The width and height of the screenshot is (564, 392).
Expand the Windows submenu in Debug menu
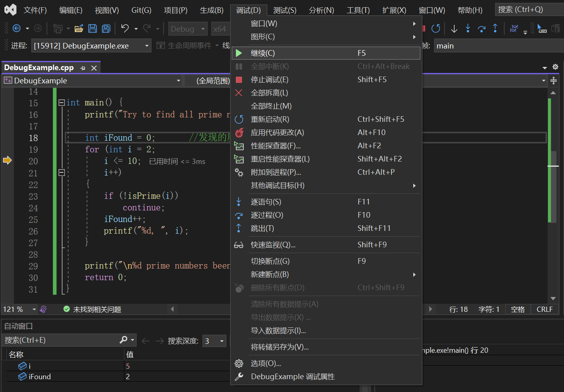[326, 24]
